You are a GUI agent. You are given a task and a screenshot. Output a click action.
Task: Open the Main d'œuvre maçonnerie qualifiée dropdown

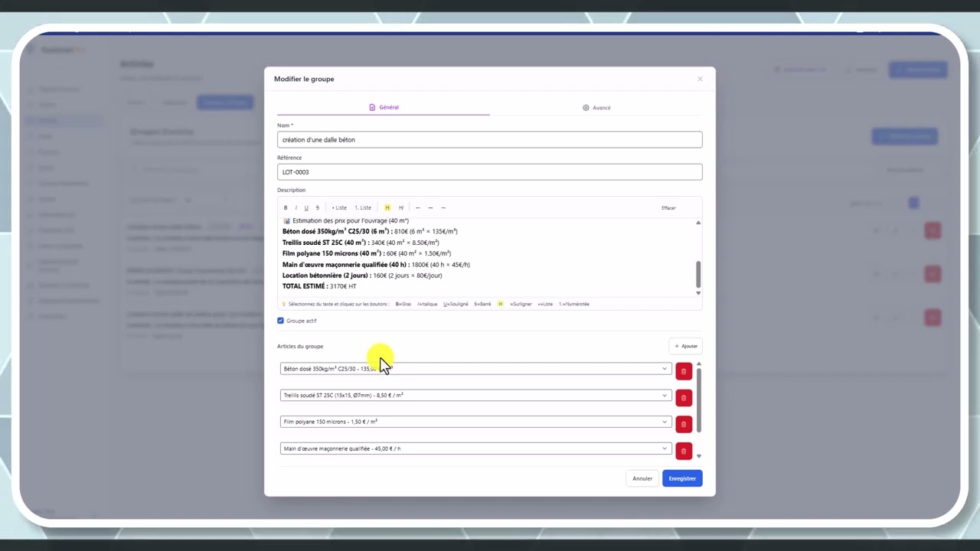(475, 448)
